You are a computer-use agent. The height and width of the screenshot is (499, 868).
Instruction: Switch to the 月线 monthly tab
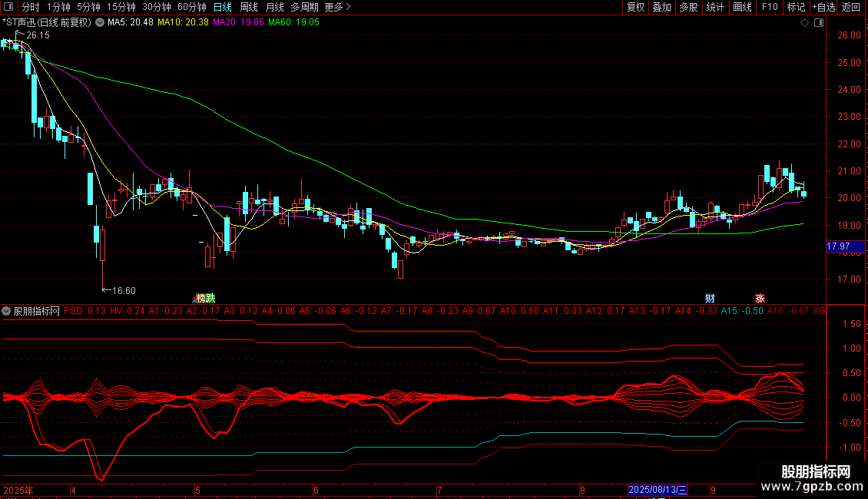pyautogui.click(x=274, y=7)
